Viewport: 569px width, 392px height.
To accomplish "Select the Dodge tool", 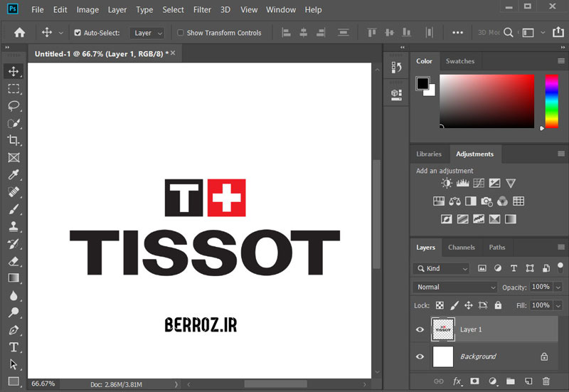I will (14, 312).
